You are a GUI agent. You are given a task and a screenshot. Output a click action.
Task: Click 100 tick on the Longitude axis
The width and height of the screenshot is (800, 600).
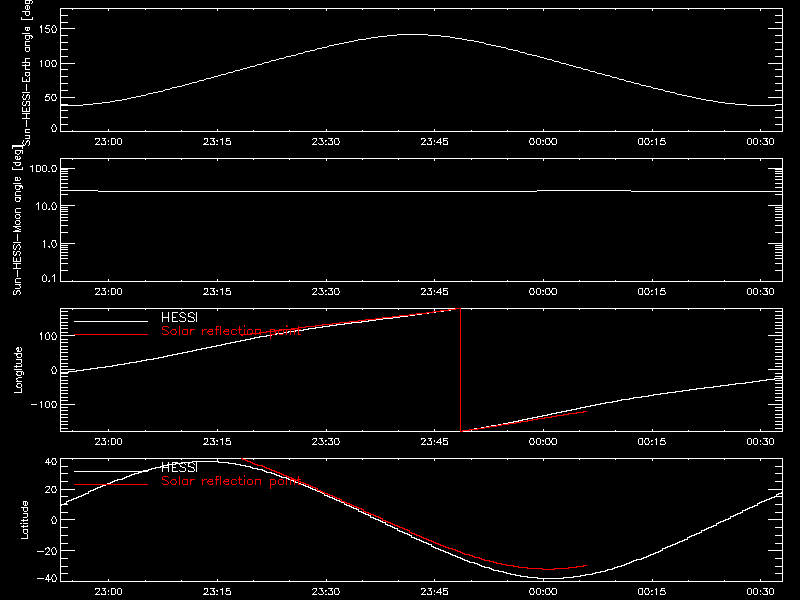48,336
